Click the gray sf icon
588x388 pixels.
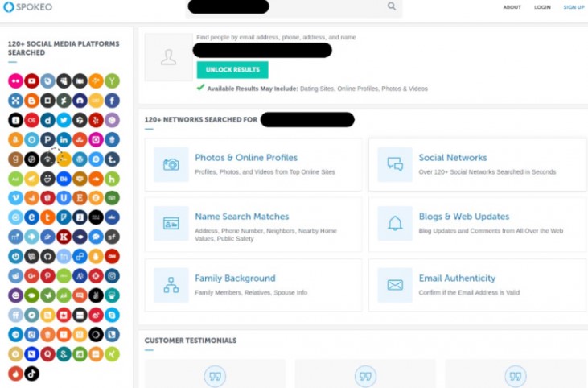pos(112,237)
